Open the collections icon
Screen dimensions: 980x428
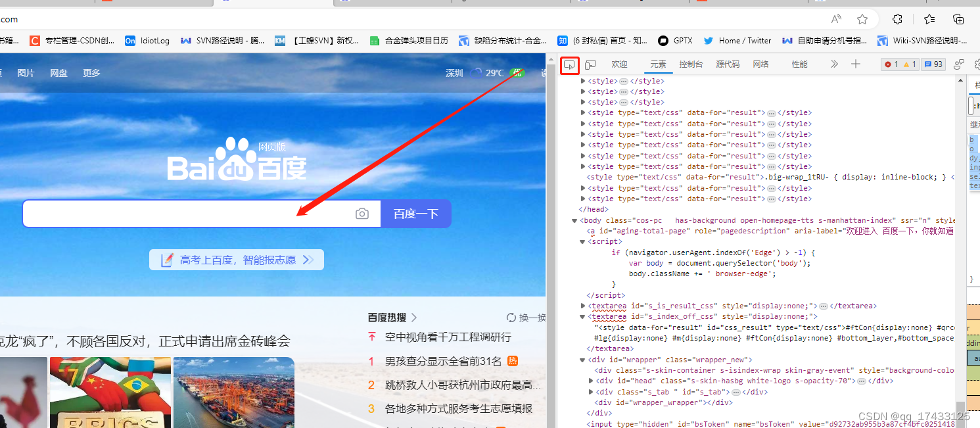tap(959, 19)
